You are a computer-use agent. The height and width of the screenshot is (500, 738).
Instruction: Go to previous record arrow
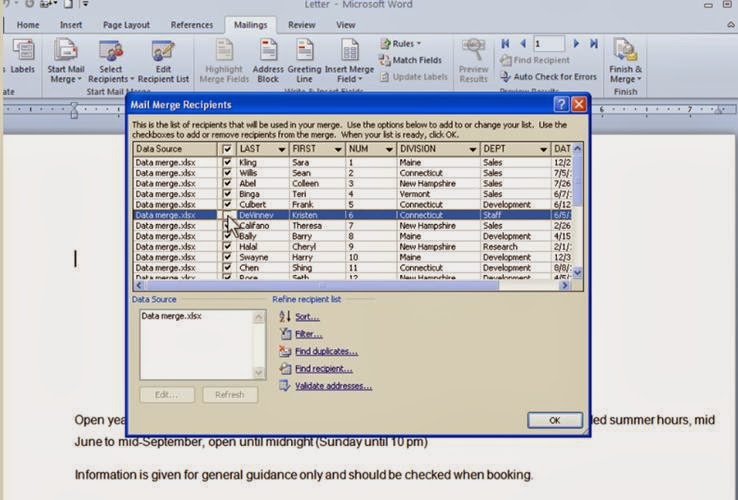click(x=523, y=44)
